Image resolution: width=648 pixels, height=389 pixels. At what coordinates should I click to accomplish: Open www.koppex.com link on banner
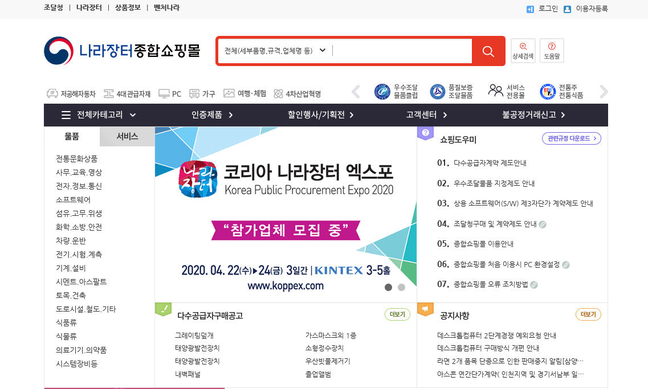[x=286, y=286]
